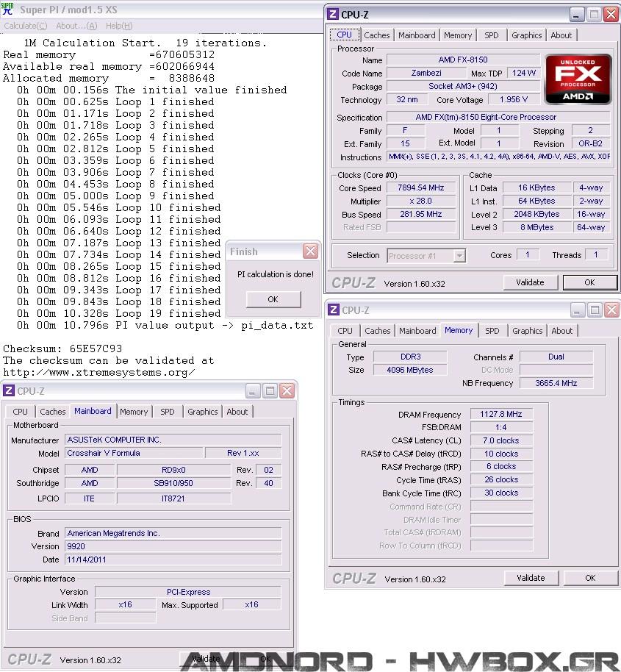Select Graphics tab in Memory CPU-Z window
This screenshot has width=621, height=672.
[x=527, y=331]
